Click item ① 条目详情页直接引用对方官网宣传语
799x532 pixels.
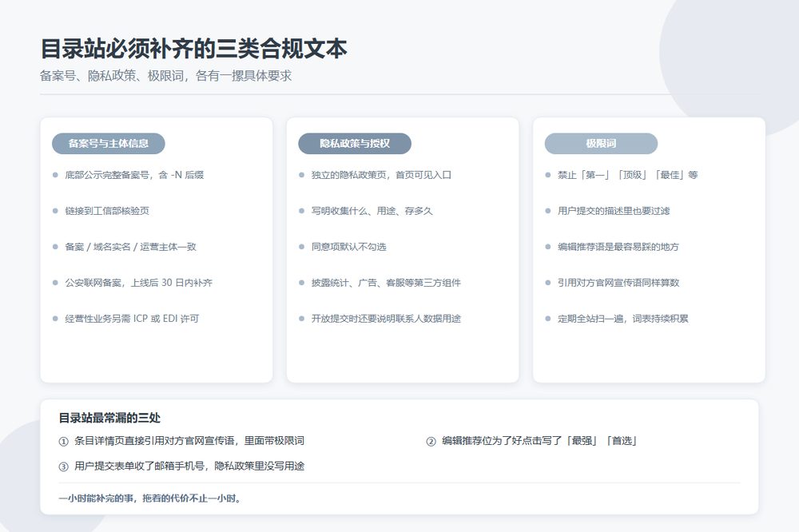(x=181, y=441)
